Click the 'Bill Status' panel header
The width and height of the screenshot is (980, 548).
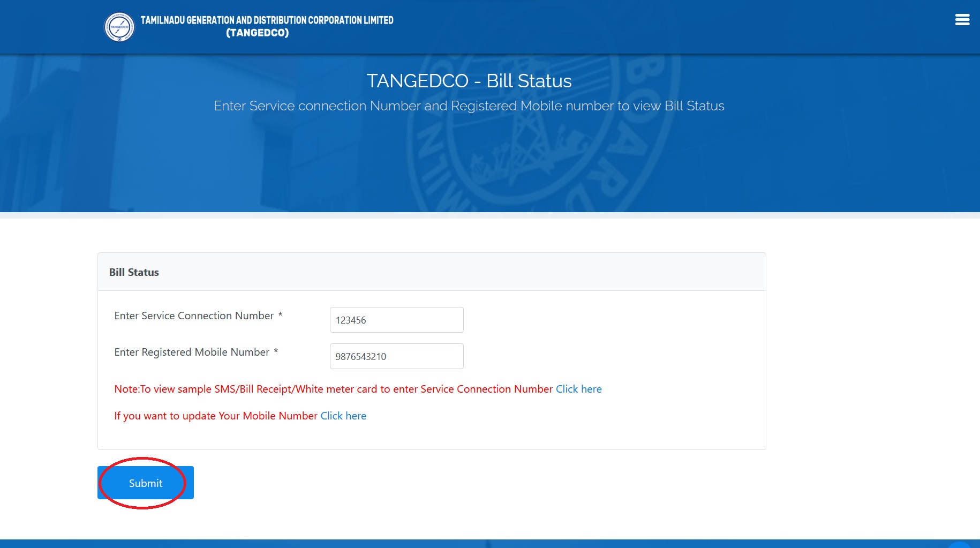tap(134, 272)
